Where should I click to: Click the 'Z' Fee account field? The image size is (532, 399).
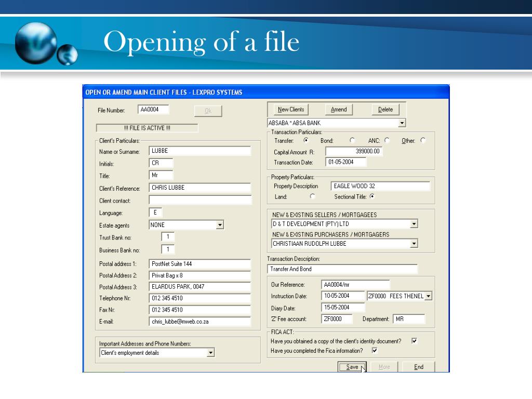click(337, 319)
